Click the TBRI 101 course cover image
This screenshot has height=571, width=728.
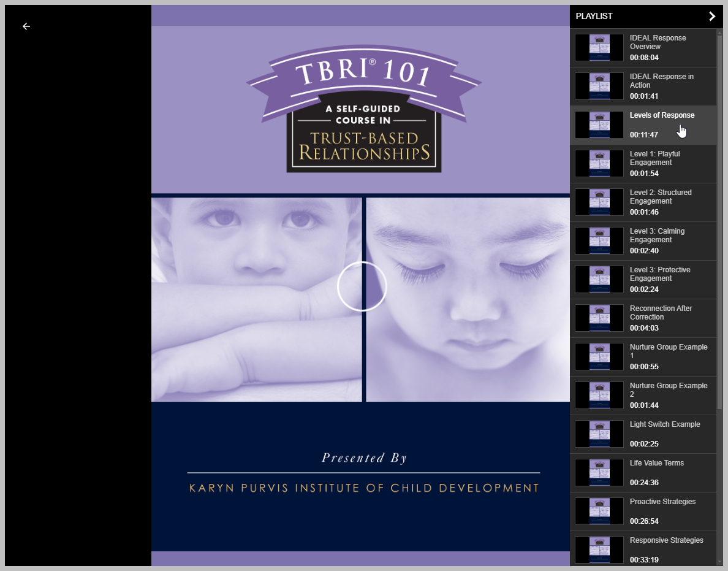[x=360, y=123]
